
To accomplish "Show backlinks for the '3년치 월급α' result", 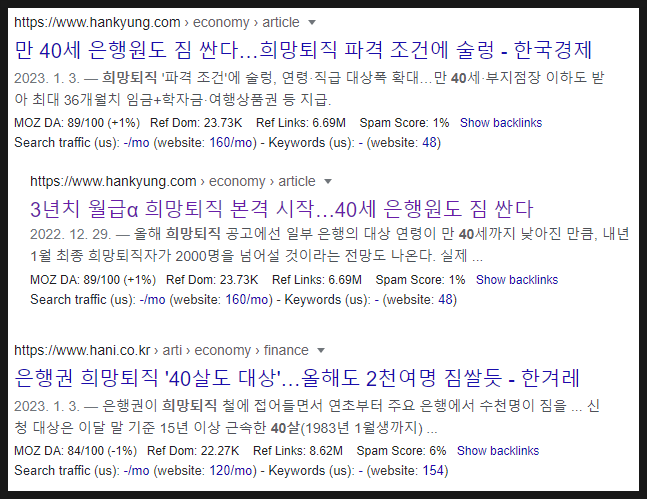I will [517, 279].
